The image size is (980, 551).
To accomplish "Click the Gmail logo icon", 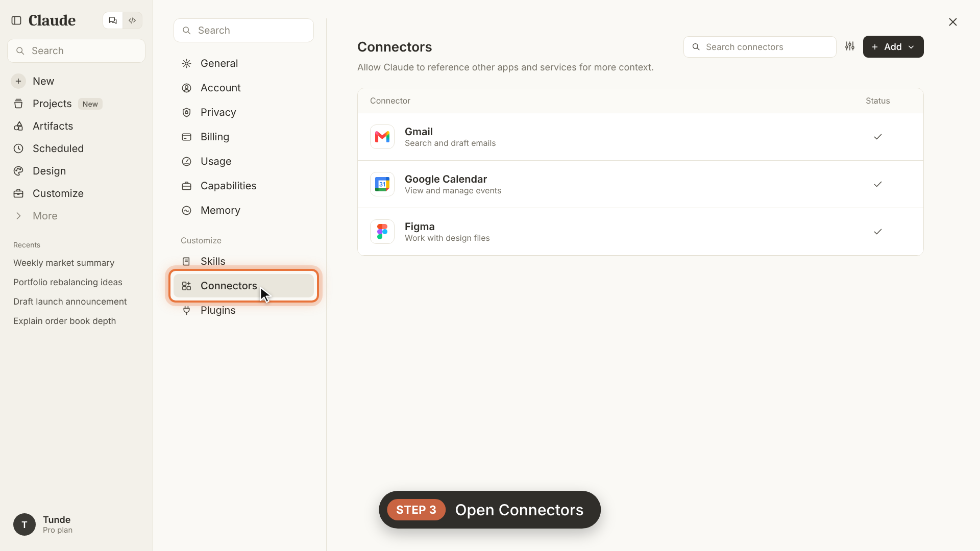I will point(382,137).
